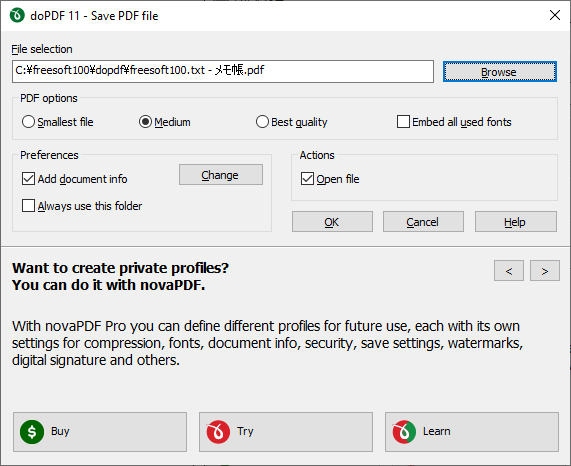Click into the file path text field

(223, 71)
